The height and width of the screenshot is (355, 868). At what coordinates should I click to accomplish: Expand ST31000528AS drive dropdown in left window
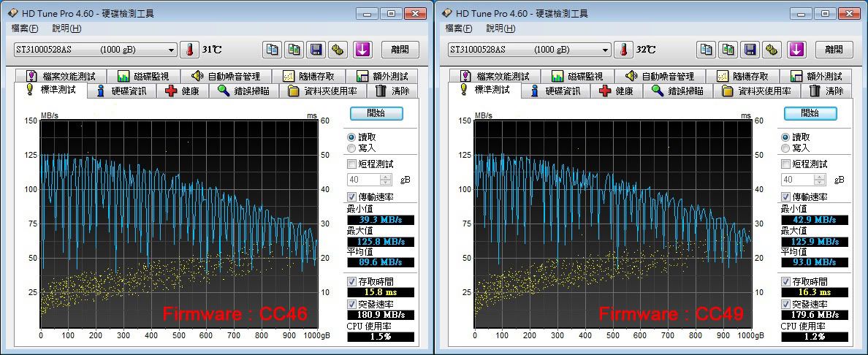pos(172,50)
